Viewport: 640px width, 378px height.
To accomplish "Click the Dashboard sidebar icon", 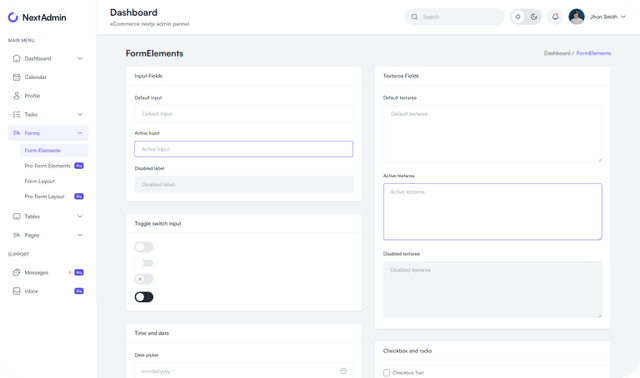I will (x=16, y=58).
